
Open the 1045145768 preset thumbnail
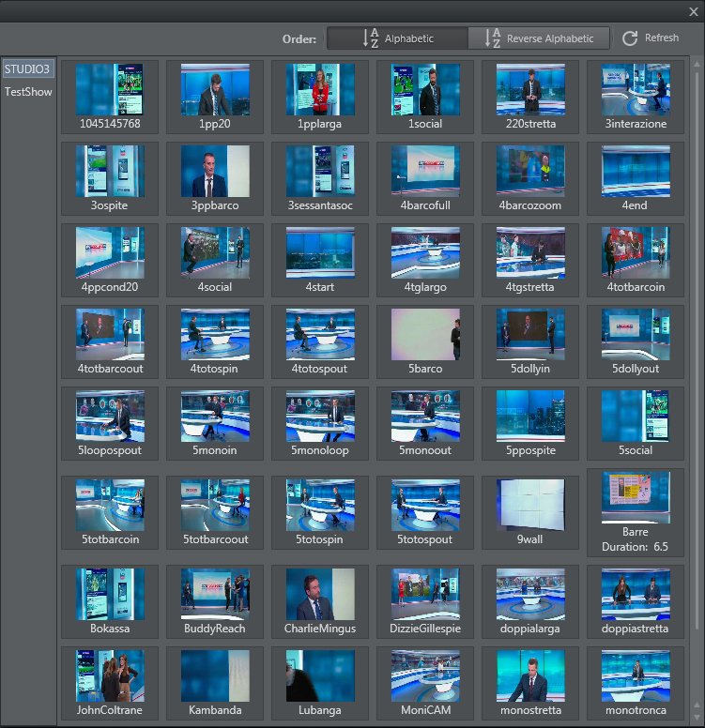tap(110, 90)
